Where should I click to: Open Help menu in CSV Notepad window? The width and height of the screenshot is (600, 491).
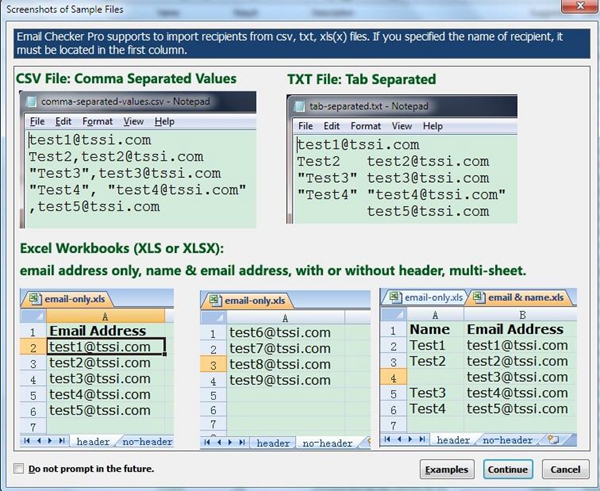pyautogui.click(x=165, y=121)
